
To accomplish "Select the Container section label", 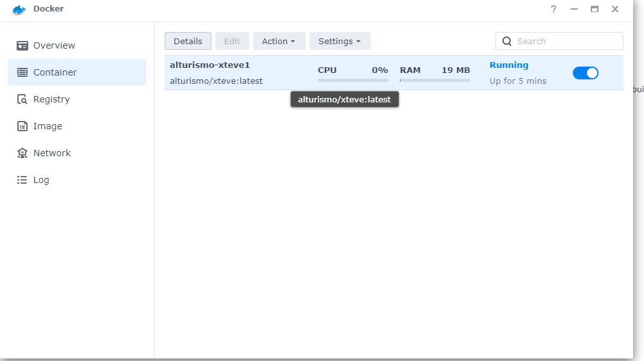I will (x=55, y=72).
